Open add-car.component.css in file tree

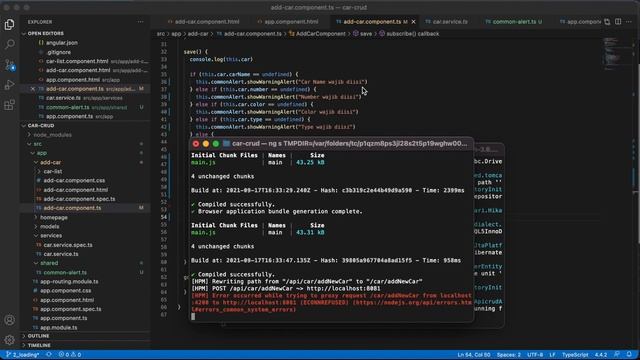pyautogui.click(x=74, y=180)
